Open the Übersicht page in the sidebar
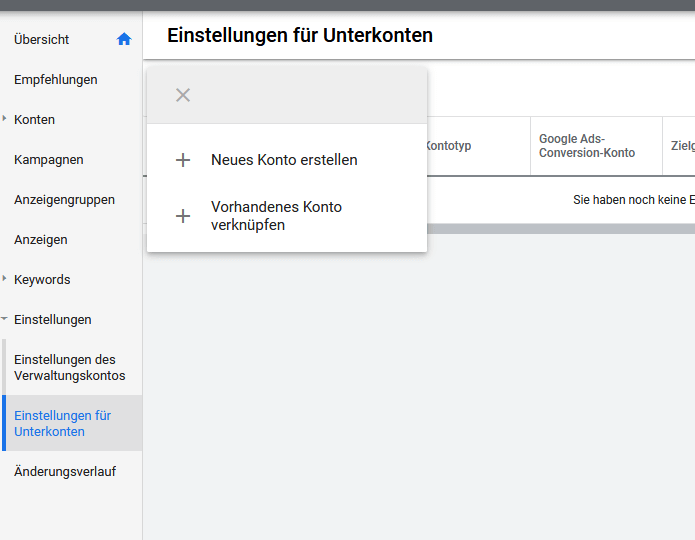The image size is (695, 540). pyautogui.click(x=42, y=39)
